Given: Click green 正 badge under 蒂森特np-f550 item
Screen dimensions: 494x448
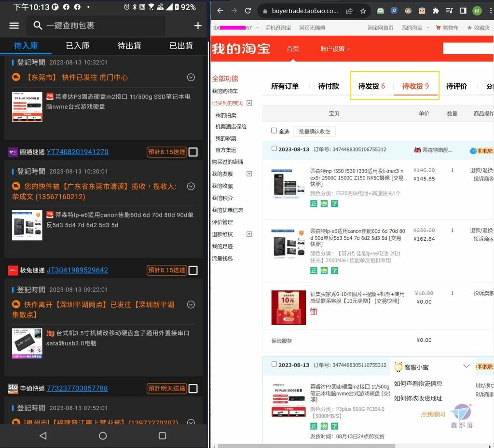Looking at the screenshot, I should point(314,204).
